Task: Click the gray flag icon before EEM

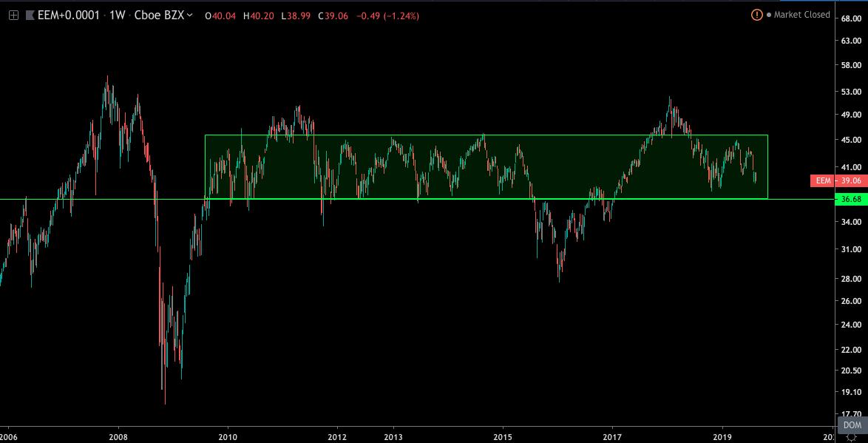Action: [30, 16]
